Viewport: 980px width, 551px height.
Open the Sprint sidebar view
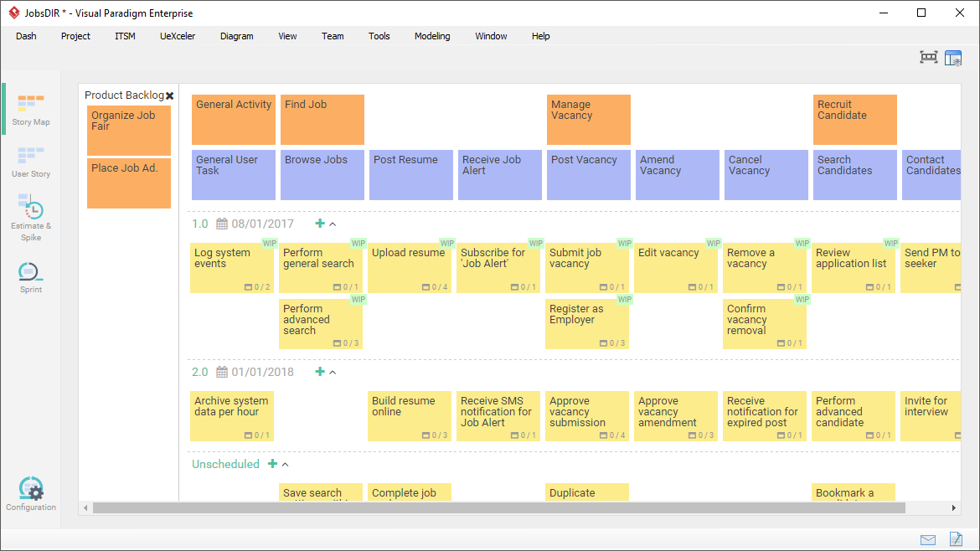coord(31,278)
